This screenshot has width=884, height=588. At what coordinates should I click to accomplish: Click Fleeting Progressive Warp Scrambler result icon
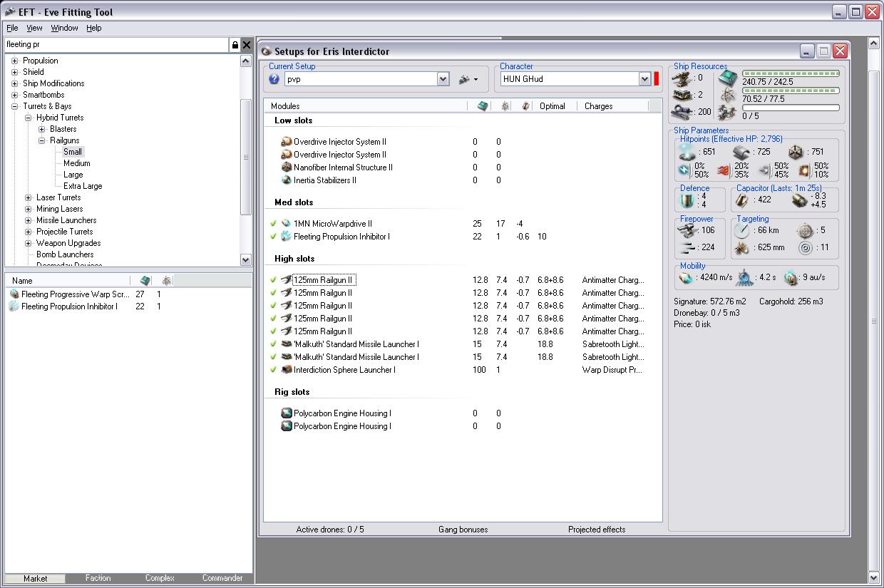point(15,294)
